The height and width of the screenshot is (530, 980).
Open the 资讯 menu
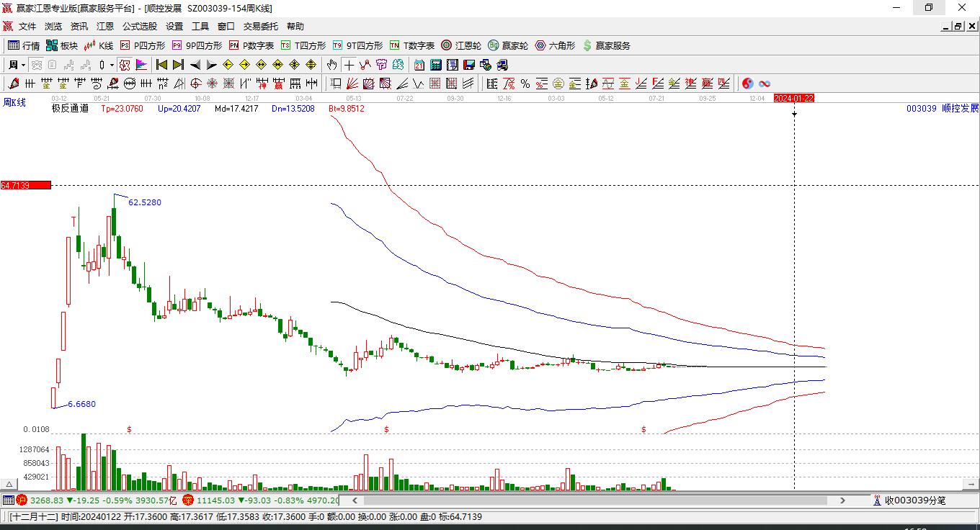79,27
